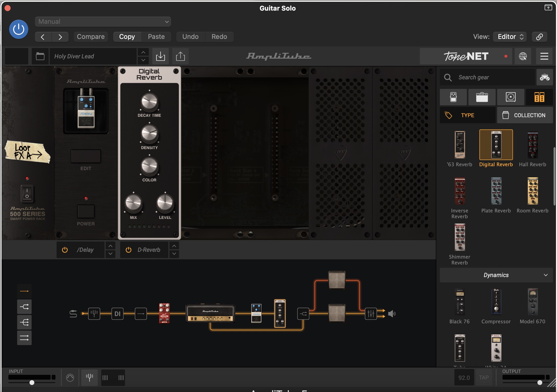Select the single serial chain routing icon
The image size is (557, 392).
[24, 291]
